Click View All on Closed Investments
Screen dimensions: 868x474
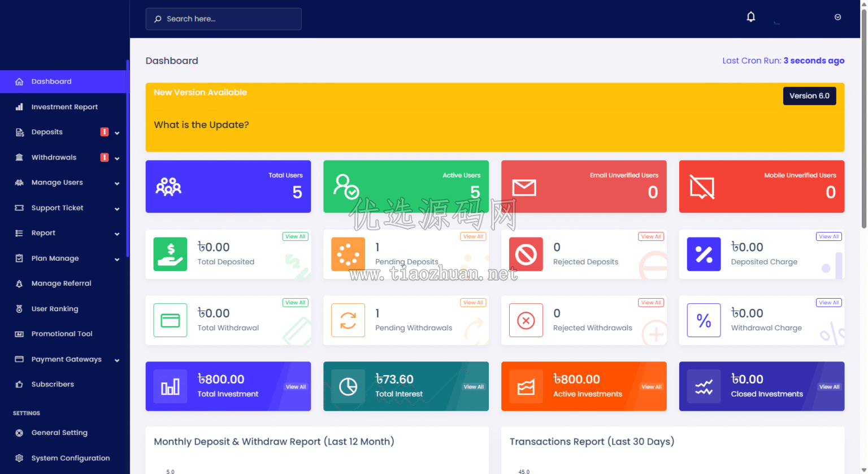point(829,387)
